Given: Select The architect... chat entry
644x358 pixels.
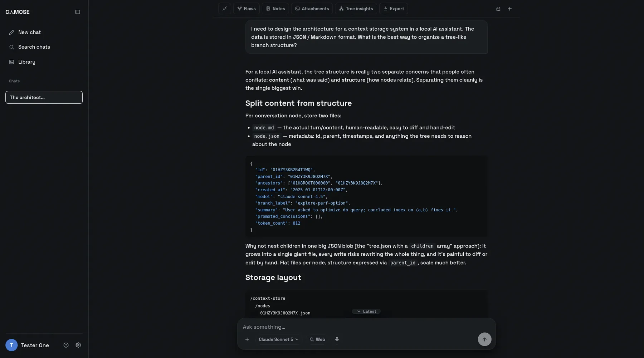Looking at the screenshot, I should [x=44, y=97].
